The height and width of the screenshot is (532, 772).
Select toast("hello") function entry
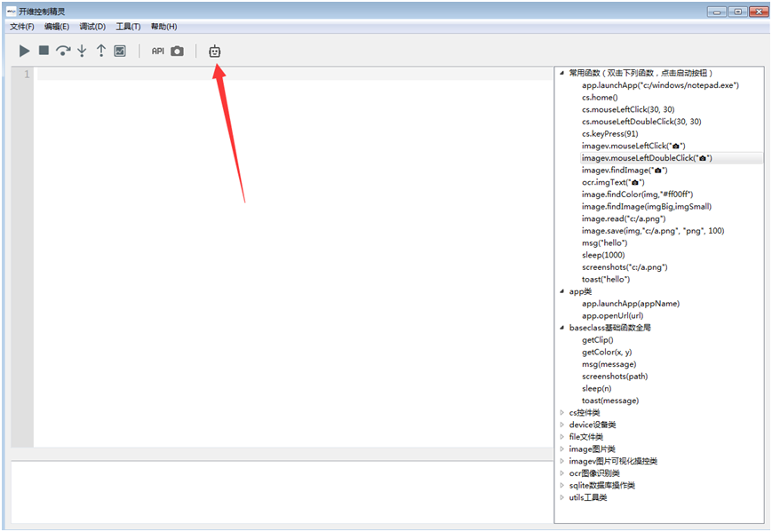(x=606, y=280)
